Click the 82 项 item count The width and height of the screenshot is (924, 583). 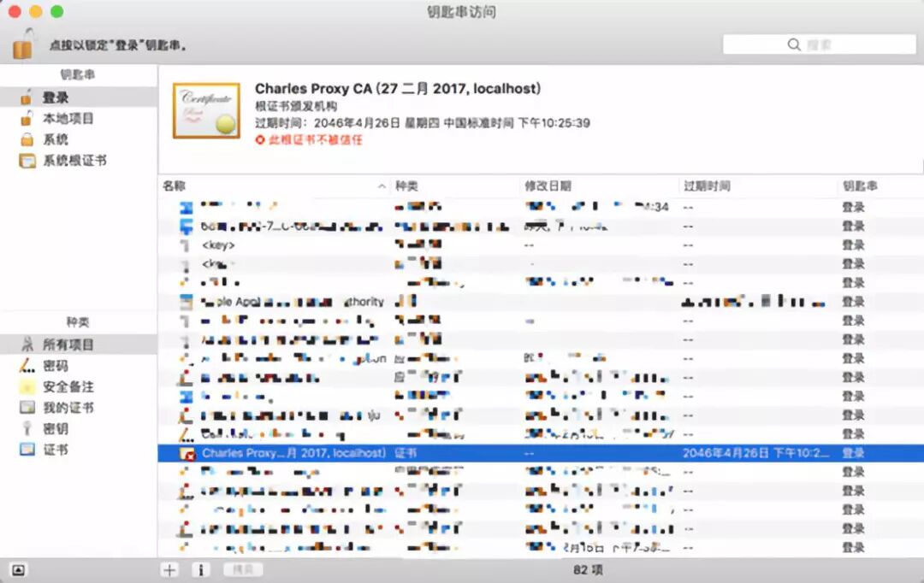click(x=588, y=569)
